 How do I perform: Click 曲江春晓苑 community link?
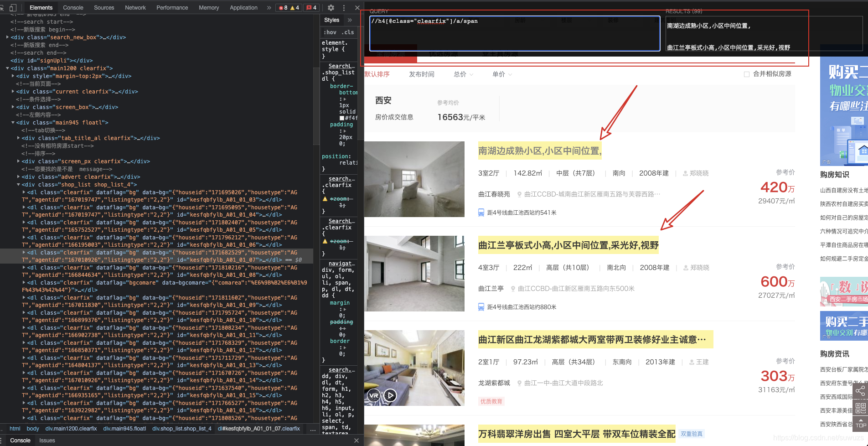pos(494,194)
